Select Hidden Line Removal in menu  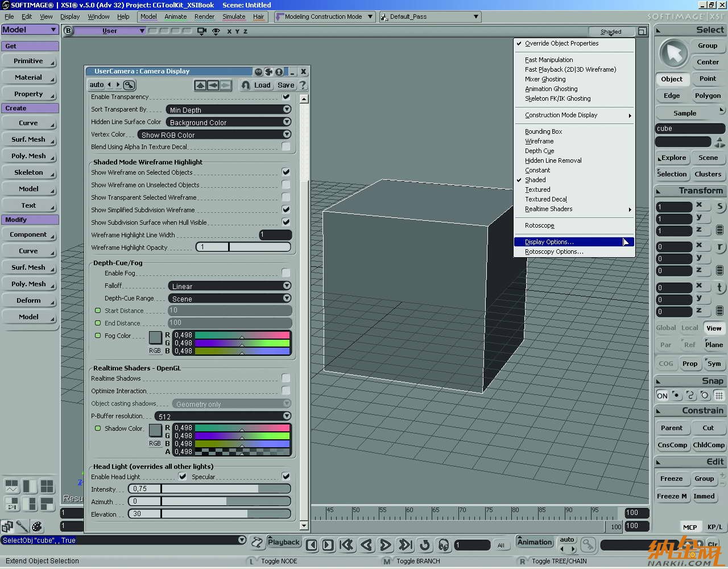click(x=553, y=160)
